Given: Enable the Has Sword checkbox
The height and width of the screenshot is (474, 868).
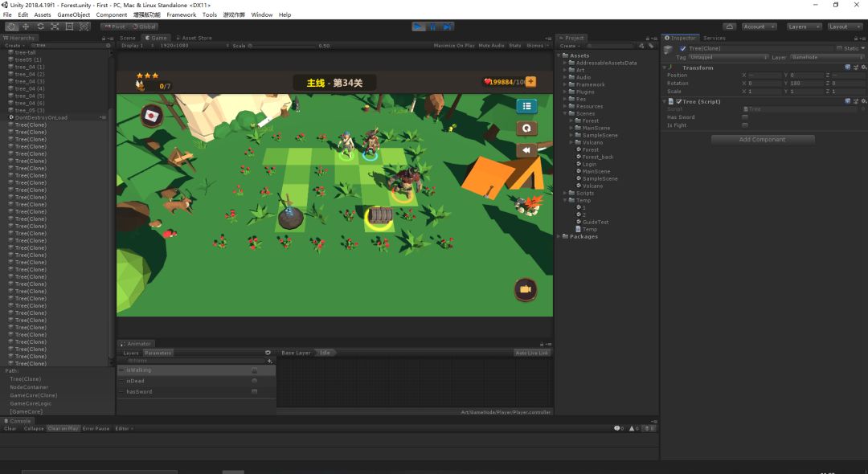Looking at the screenshot, I should [x=745, y=117].
